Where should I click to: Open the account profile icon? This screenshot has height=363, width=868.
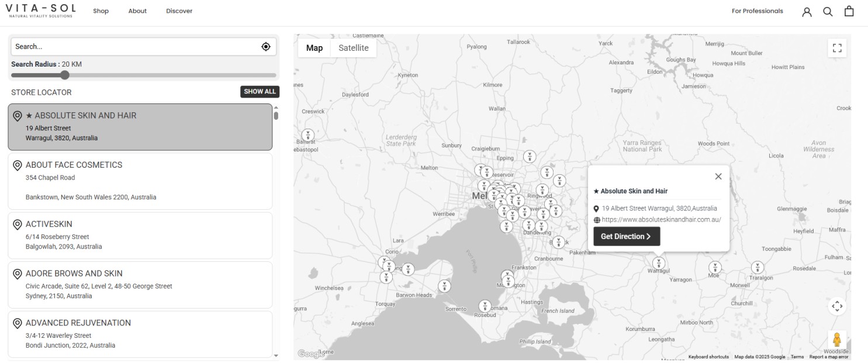(x=807, y=11)
